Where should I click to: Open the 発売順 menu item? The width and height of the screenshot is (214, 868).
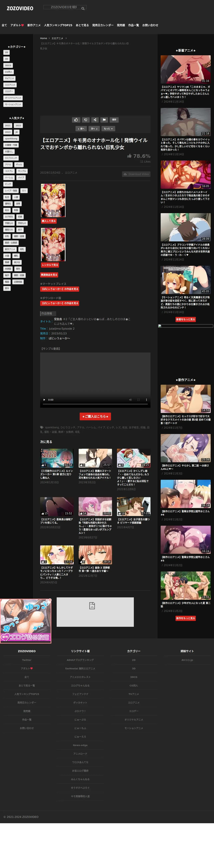[x=121, y=25]
